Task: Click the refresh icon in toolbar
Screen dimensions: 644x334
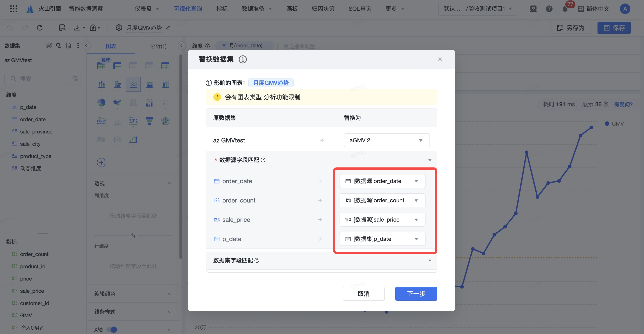Action: point(40,28)
